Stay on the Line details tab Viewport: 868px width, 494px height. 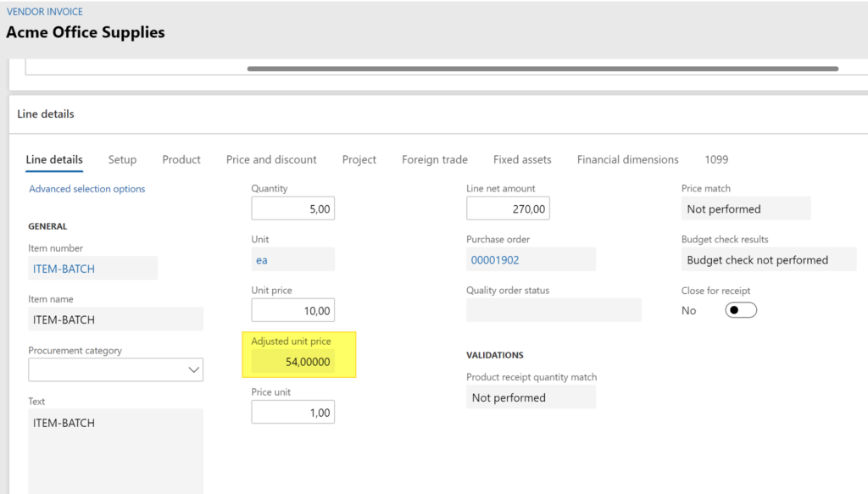53,159
